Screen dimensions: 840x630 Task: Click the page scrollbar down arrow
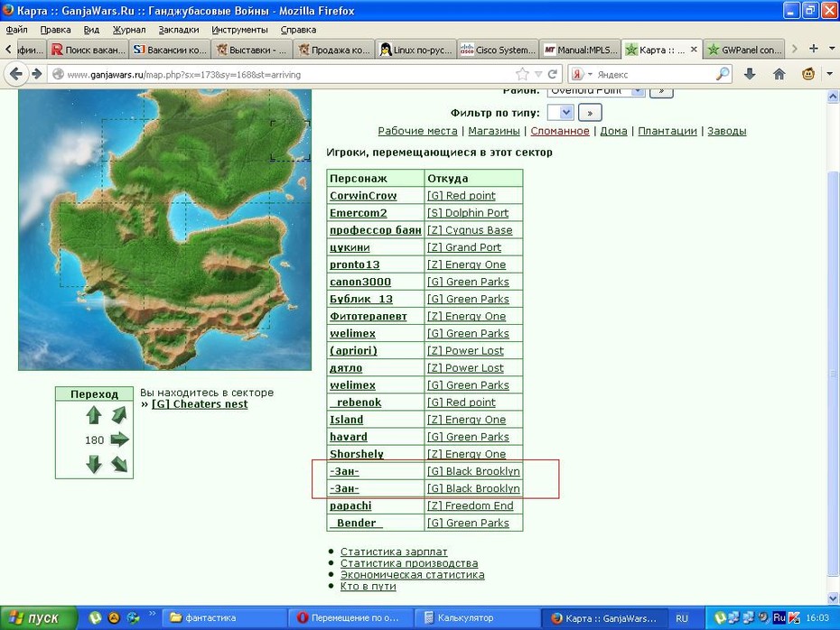[x=833, y=598]
